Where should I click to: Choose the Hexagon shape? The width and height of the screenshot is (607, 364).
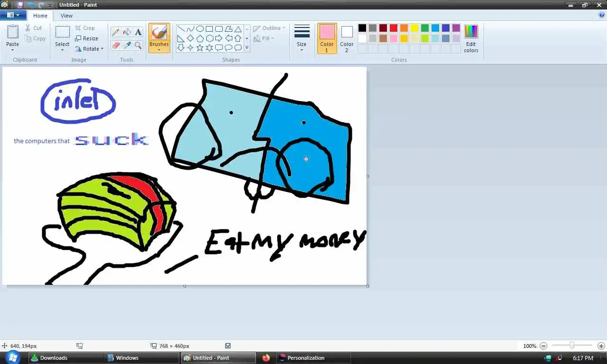pyautogui.click(x=210, y=38)
